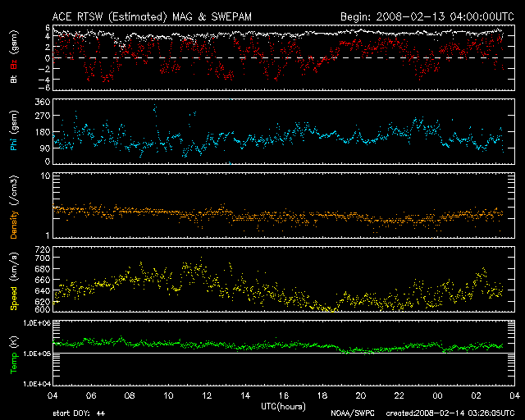Click hour 12 tick label on x-axis
The height and width of the screenshot is (420, 525).
point(207,395)
